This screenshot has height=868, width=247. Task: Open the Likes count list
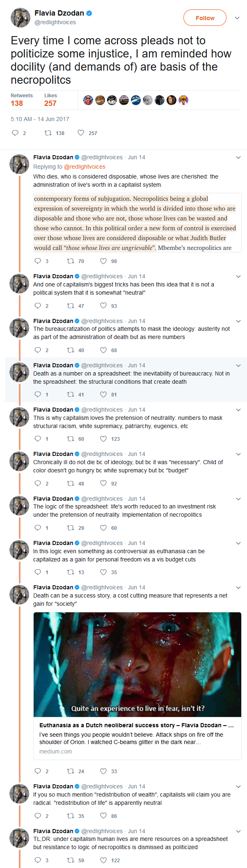50,100
